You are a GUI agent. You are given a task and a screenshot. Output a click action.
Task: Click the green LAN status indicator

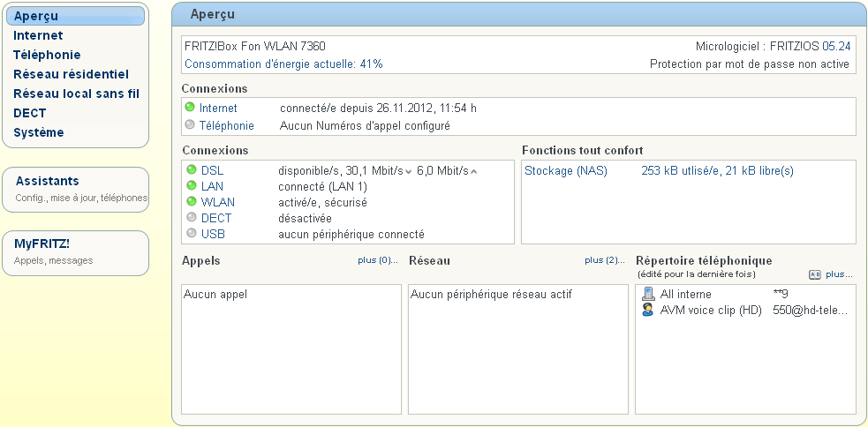pyautogui.click(x=192, y=185)
